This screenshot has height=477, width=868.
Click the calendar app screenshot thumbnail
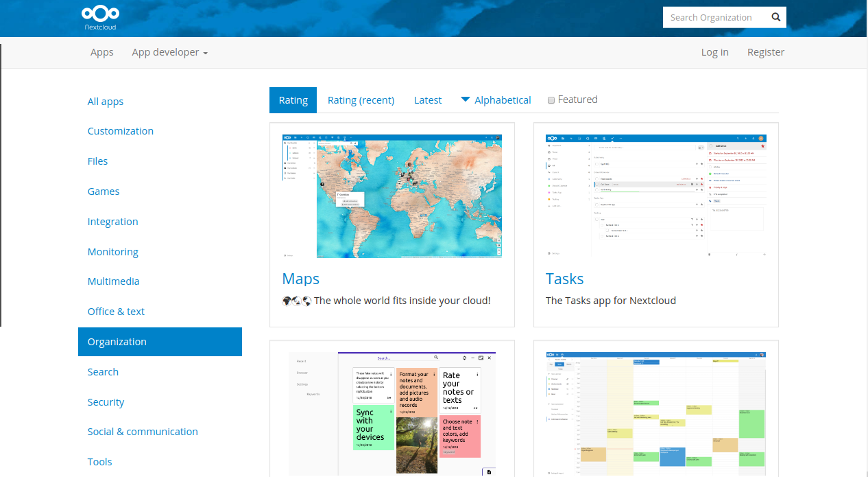click(x=656, y=415)
